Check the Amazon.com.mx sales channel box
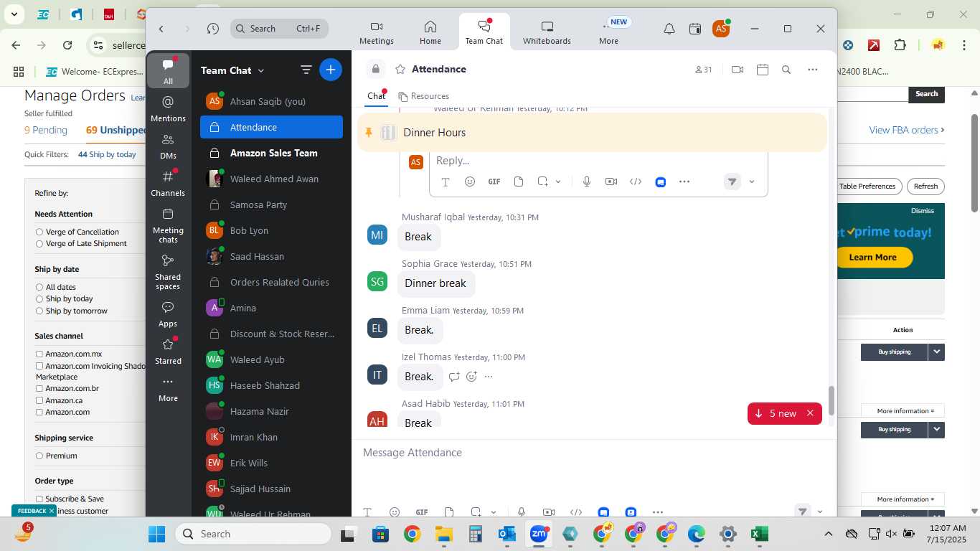 [x=39, y=354]
